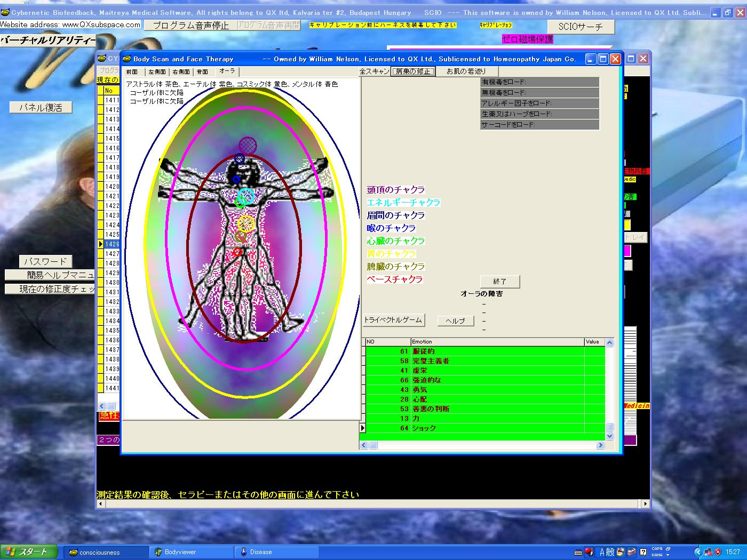Click the パスワード button

45,262
